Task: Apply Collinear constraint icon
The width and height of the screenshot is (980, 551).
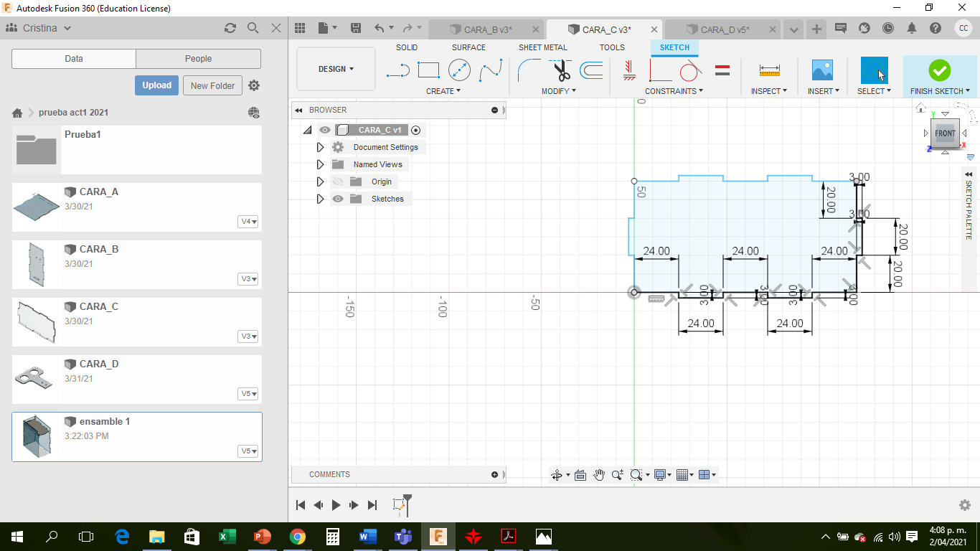Action: click(659, 70)
